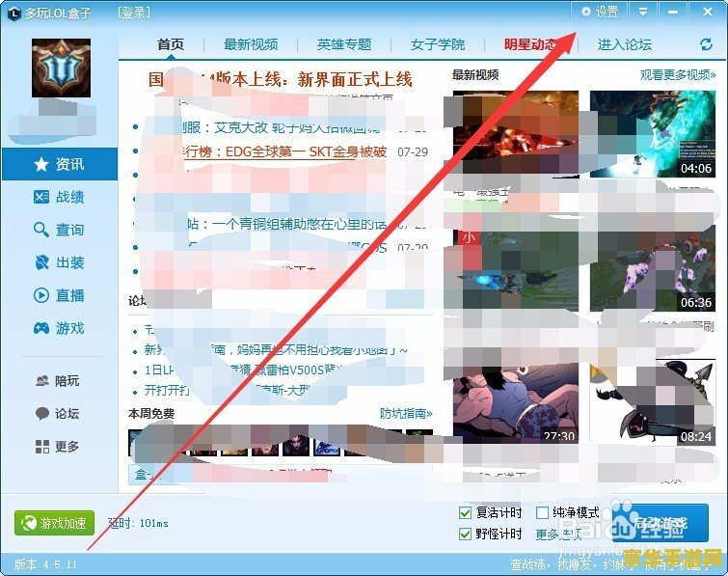This screenshot has height=576, width=728.
Task: Click the blue 启动游戏 button
Action: click(661, 523)
